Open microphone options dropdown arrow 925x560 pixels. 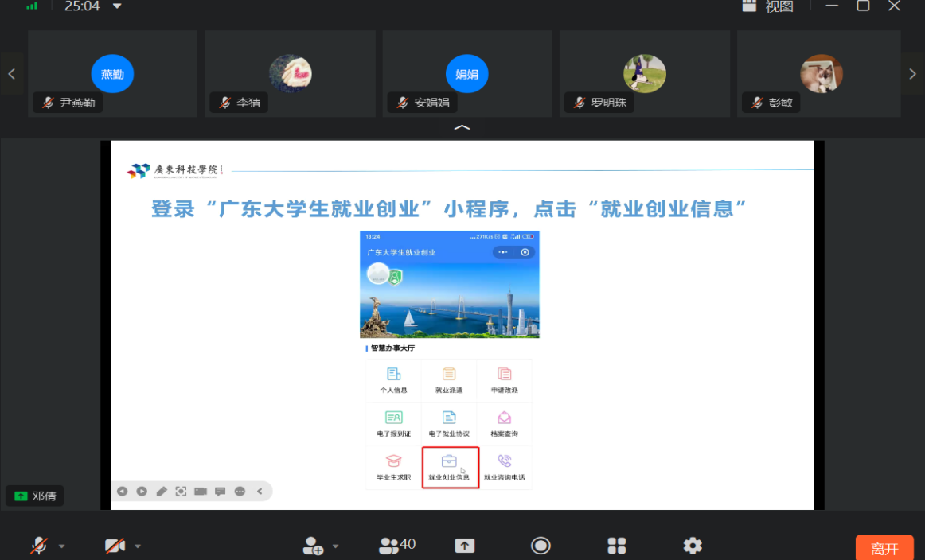[62, 546]
